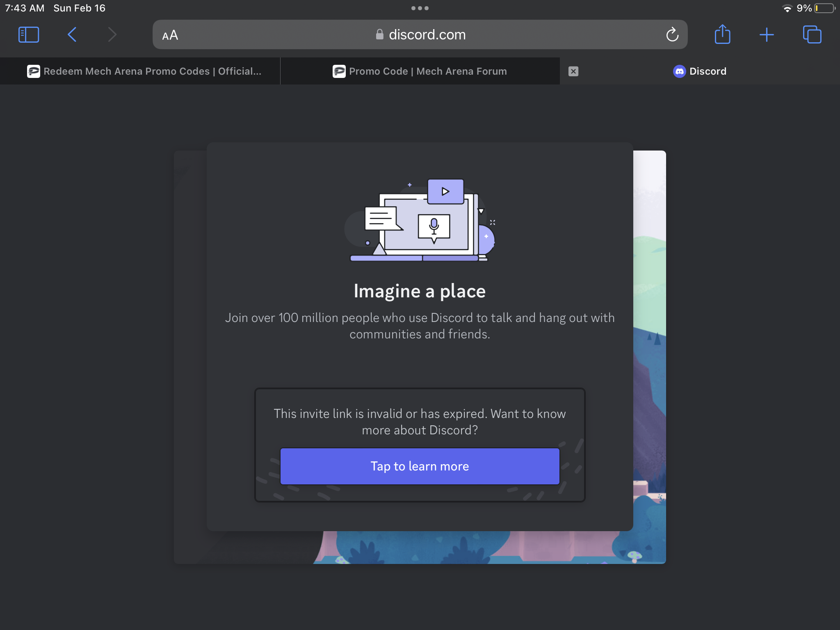This screenshot has height=630, width=840.
Task: Tap the invite link invalid message
Action: [x=420, y=422]
